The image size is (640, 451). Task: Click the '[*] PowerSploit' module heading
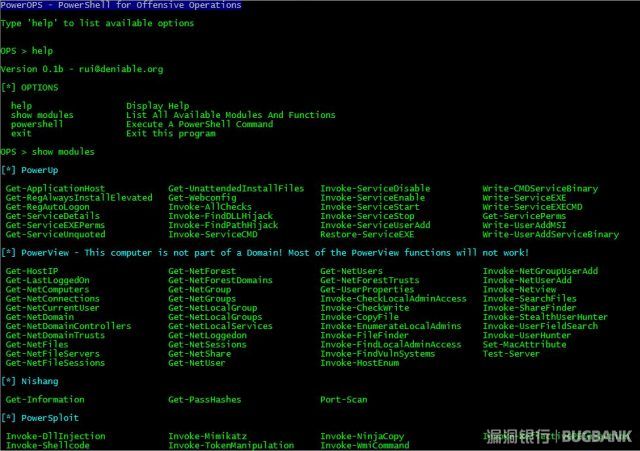(40, 418)
